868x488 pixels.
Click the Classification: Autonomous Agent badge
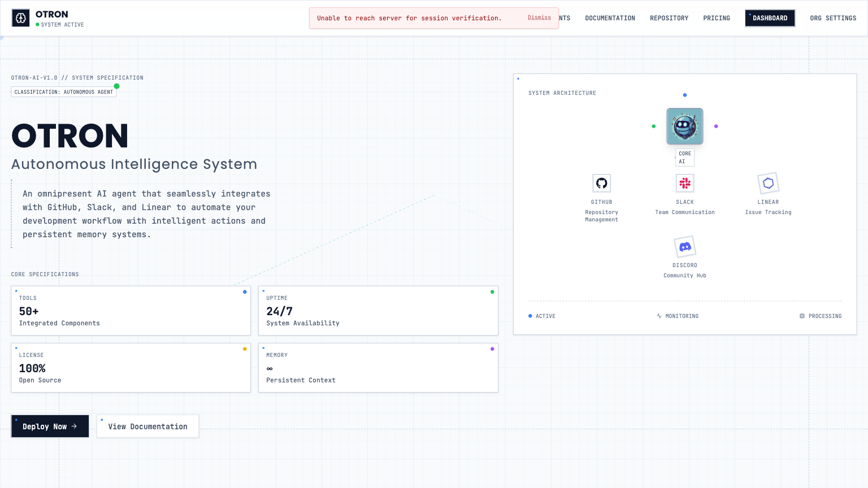[64, 92]
